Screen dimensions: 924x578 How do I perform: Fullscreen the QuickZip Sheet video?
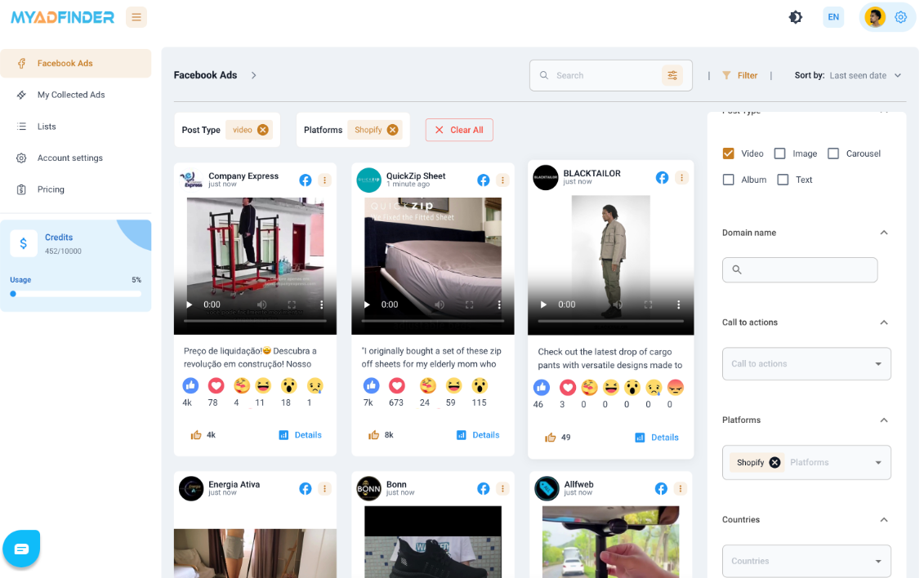(470, 305)
